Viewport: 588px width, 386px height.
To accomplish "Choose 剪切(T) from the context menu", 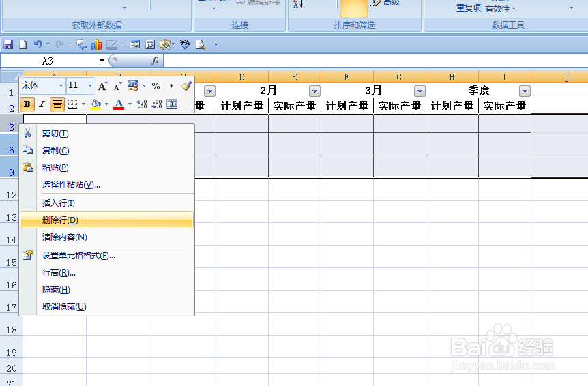I will click(x=107, y=134).
